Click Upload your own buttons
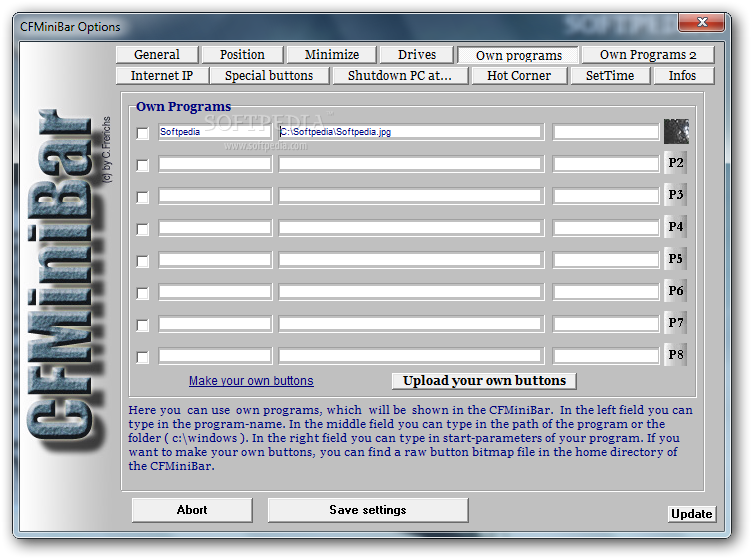 pyautogui.click(x=484, y=381)
